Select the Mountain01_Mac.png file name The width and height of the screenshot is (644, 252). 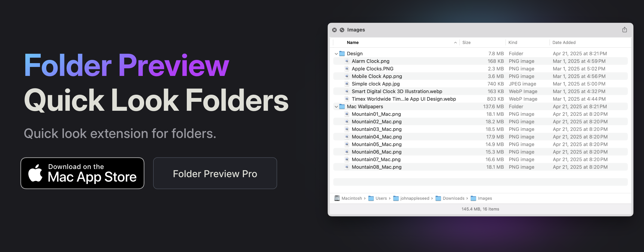point(376,114)
